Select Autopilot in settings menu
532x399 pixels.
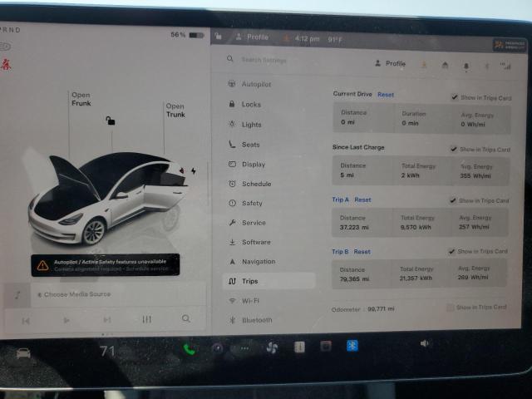tap(256, 85)
